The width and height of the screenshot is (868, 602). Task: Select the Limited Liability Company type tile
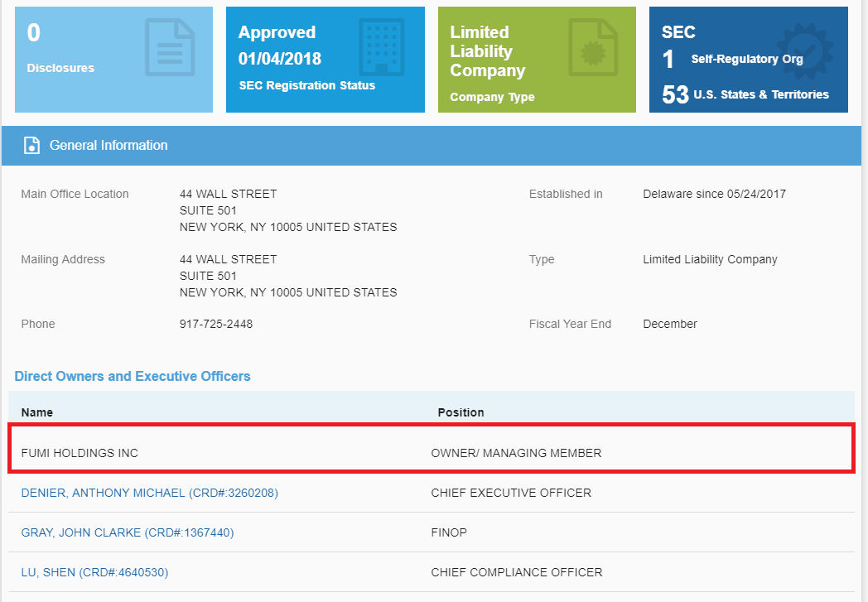514,60
